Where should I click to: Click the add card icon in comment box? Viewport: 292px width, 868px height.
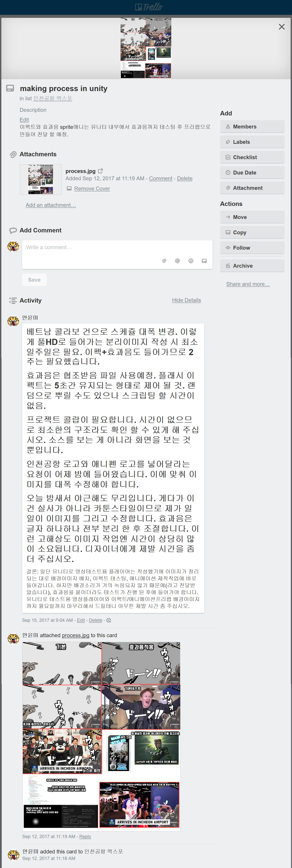pyautogui.click(x=204, y=261)
